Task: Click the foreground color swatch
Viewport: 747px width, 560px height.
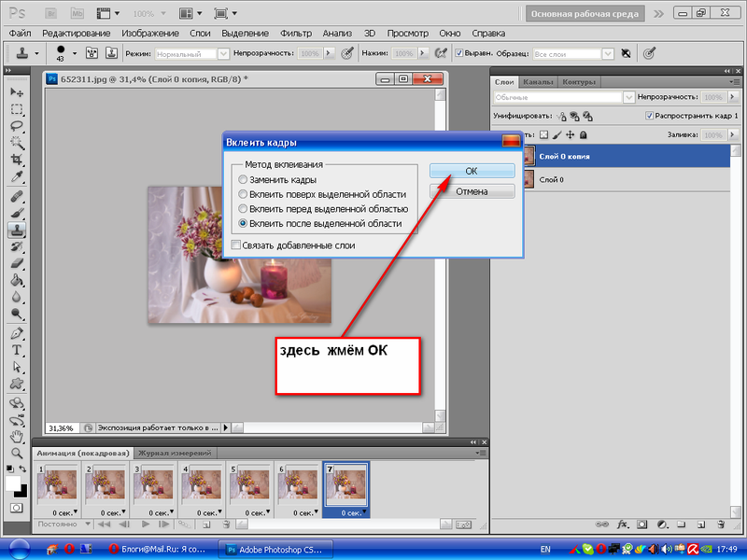Action: pos(12,483)
